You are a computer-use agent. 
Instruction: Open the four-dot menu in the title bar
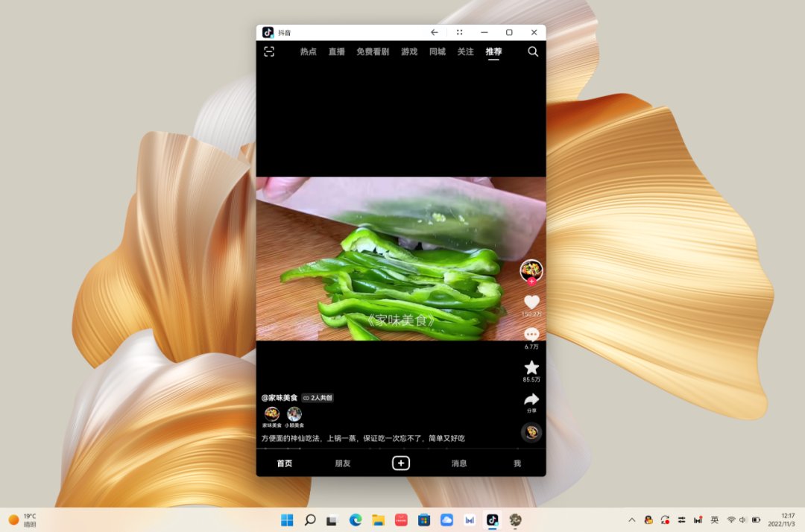click(459, 32)
